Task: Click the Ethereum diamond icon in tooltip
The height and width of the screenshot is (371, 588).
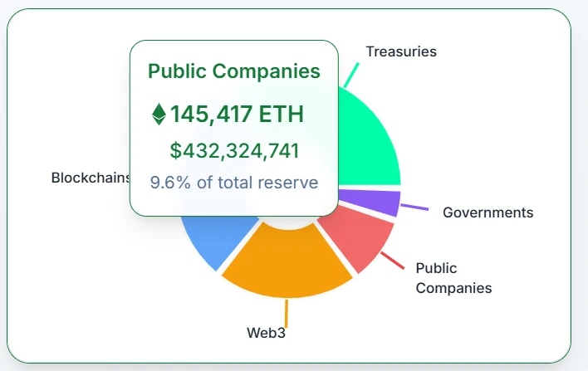Action: pyautogui.click(x=159, y=114)
